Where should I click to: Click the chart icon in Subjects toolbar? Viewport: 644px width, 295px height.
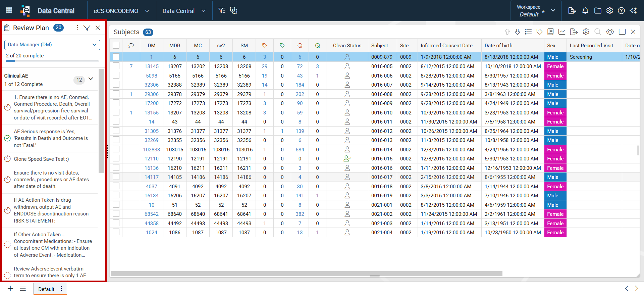(562, 32)
